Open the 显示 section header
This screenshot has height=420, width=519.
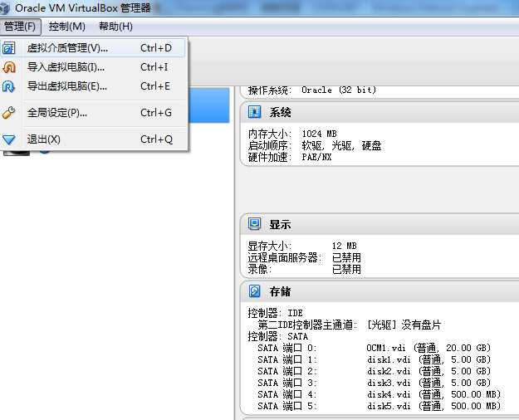379,224
